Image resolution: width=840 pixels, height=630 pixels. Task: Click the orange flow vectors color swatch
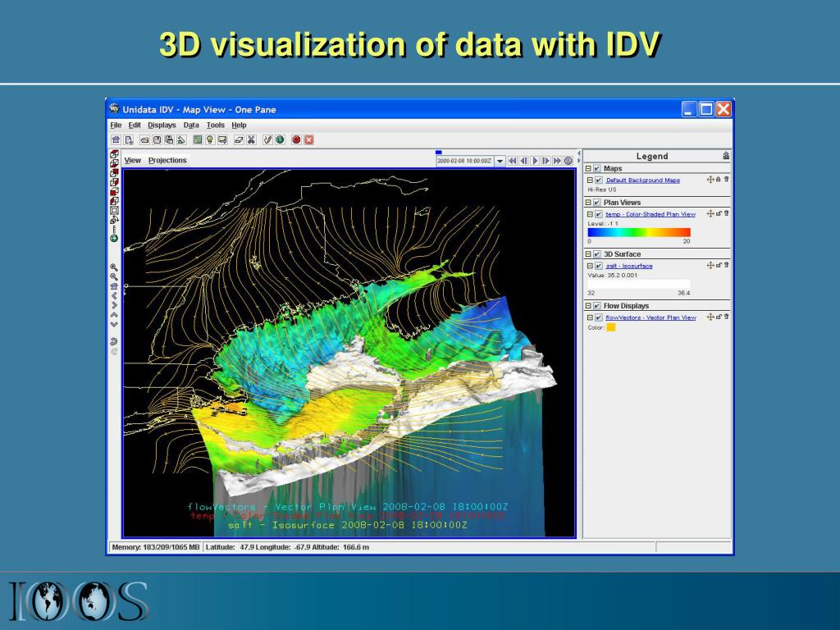tap(610, 327)
